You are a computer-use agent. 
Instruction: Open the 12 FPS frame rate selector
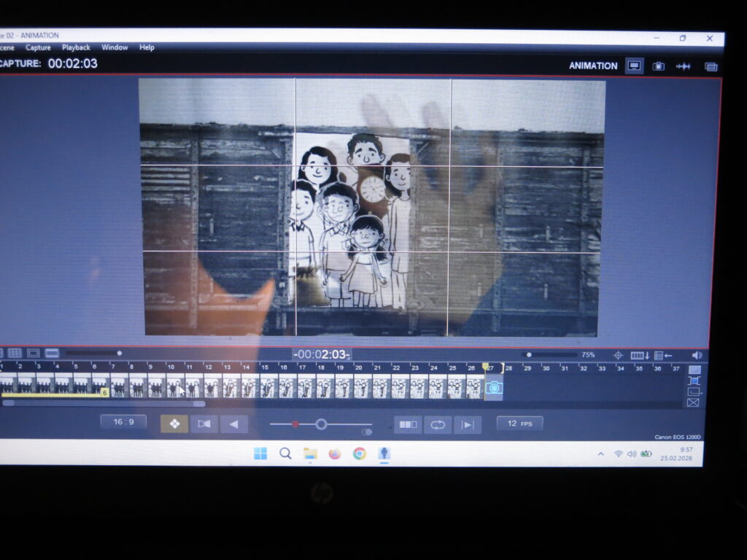519,424
